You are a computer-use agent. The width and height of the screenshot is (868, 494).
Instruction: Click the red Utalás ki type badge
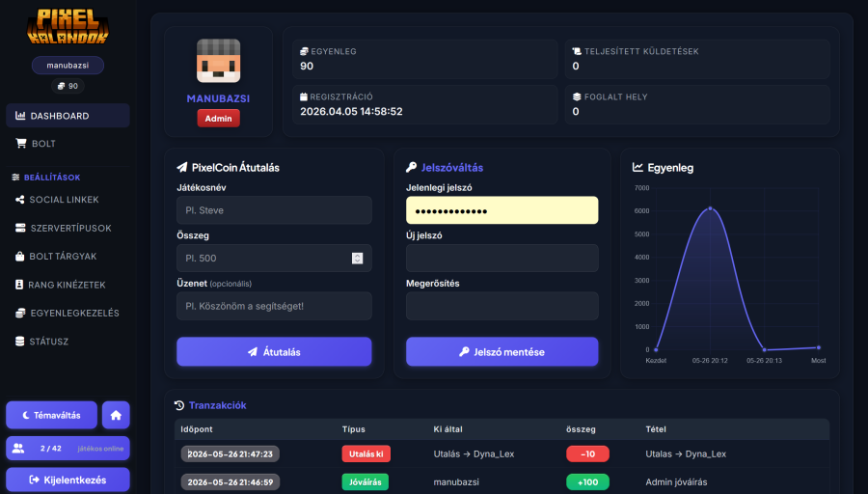pos(366,454)
